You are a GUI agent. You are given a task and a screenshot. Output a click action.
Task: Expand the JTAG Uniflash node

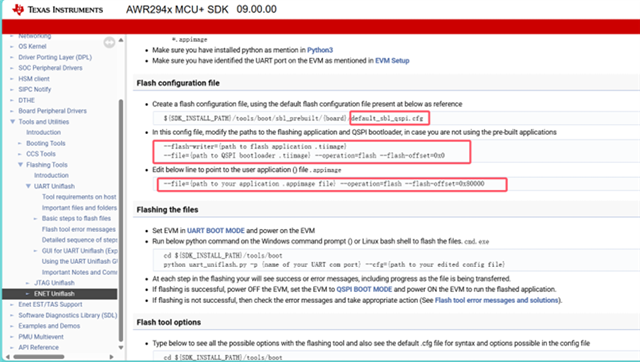(28, 283)
